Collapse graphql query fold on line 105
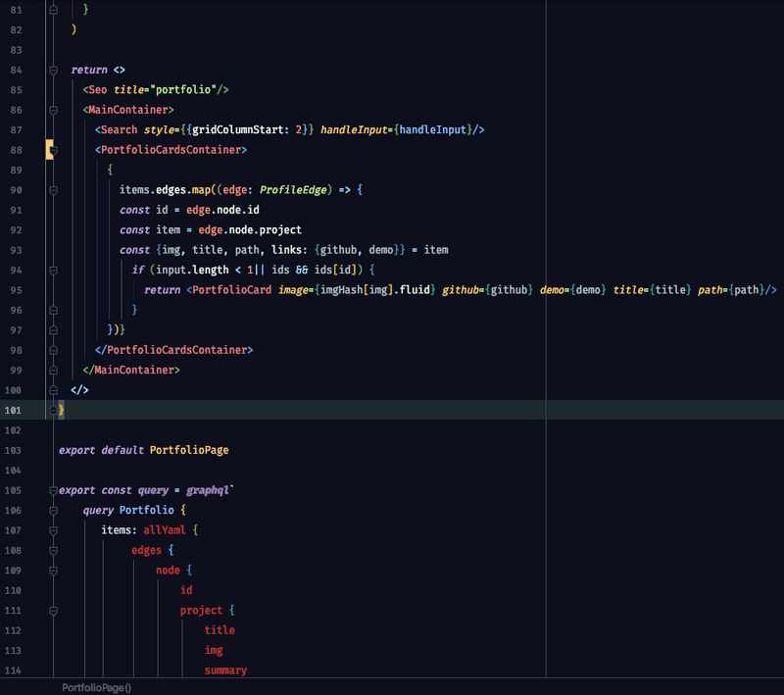 click(54, 490)
